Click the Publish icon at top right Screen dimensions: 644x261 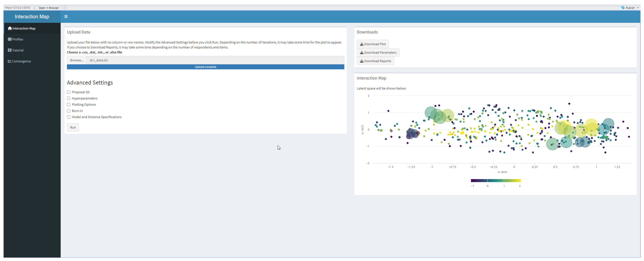tap(623, 8)
